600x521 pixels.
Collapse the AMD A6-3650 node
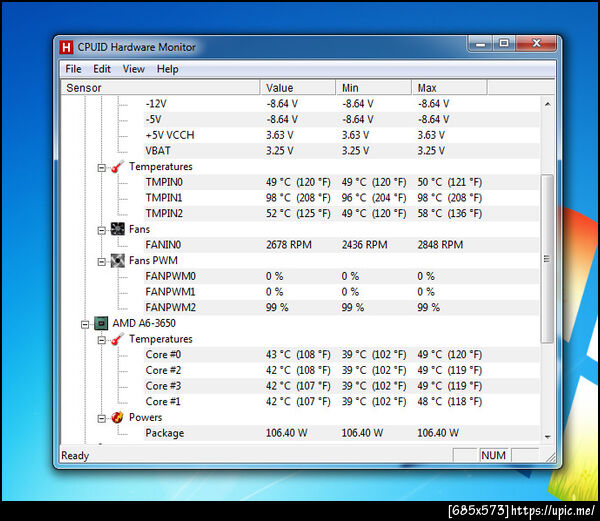point(85,324)
